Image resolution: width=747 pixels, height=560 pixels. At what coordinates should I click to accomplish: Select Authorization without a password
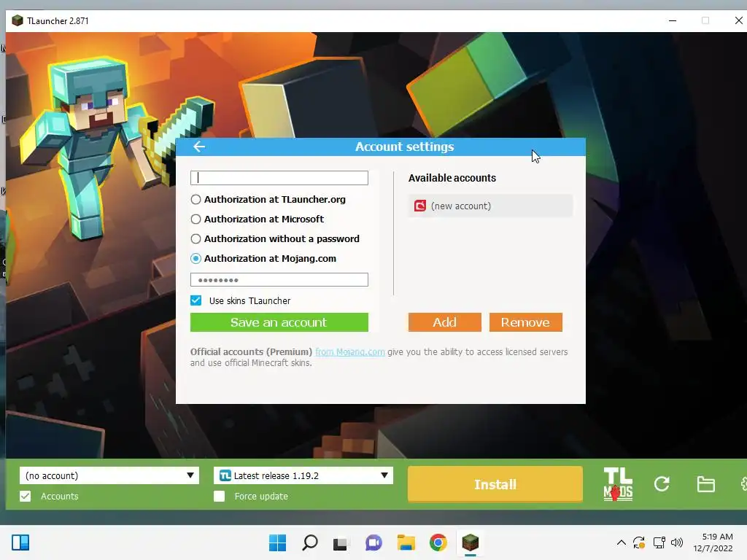pos(196,238)
